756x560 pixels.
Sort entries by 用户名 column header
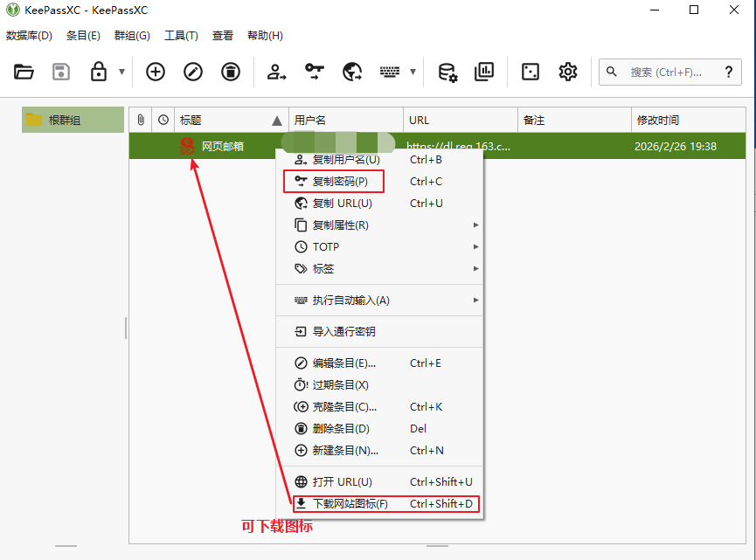point(346,120)
